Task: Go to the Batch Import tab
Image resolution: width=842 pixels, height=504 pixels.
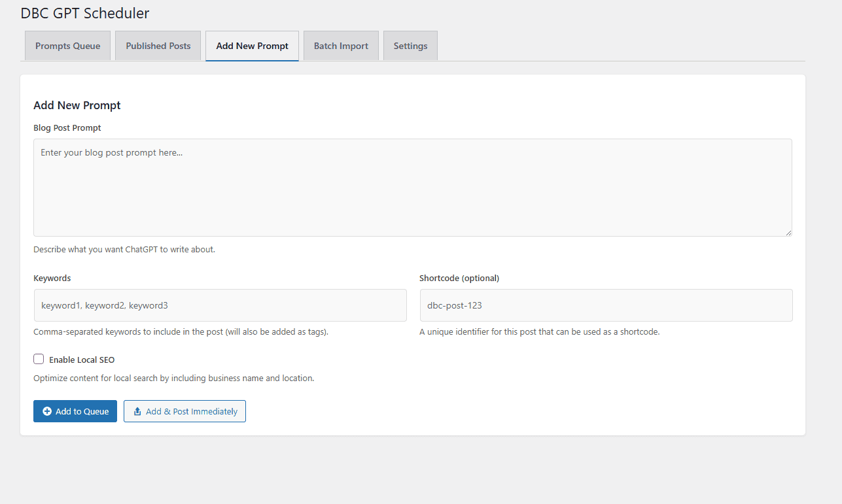Action: [341, 46]
